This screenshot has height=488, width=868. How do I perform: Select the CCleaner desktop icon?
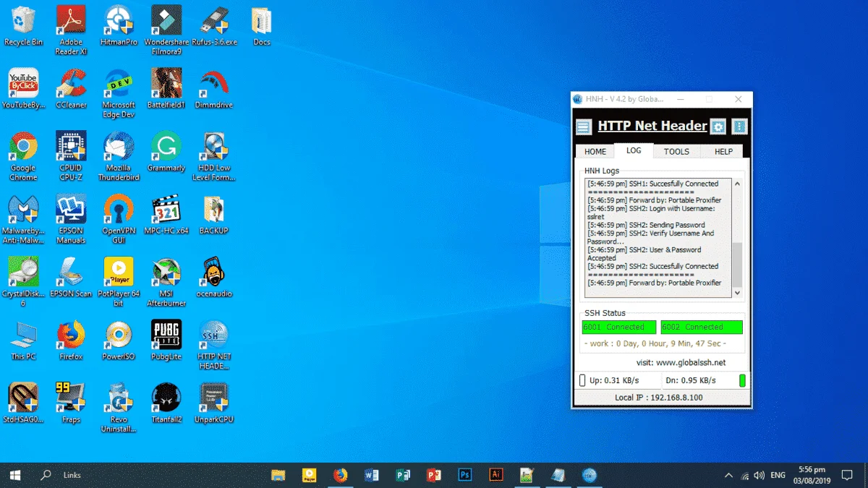pyautogui.click(x=71, y=89)
